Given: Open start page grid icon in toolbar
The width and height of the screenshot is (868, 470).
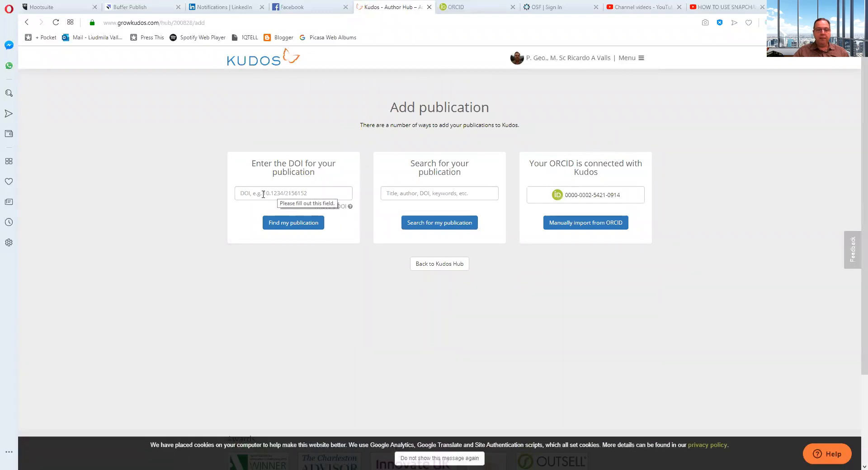Looking at the screenshot, I should (x=70, y=22).
